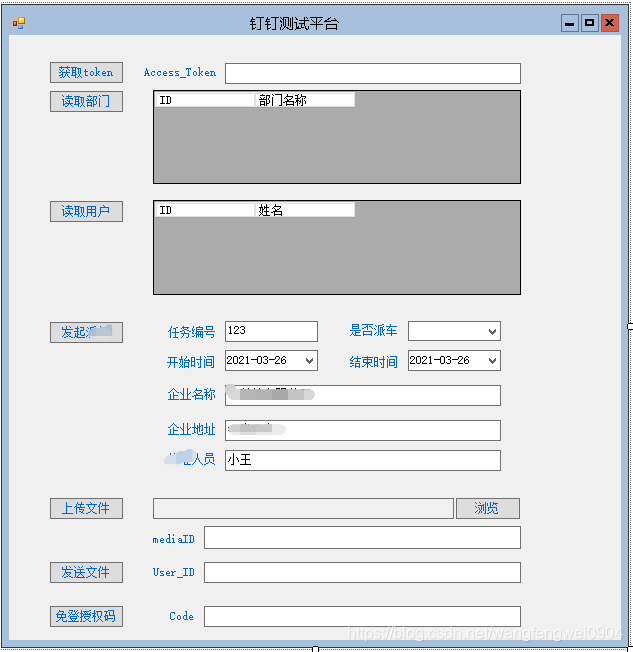Open the 是否派车 dropdown
The width and height of the screenshot is (633, 652).
(x=492, y=331)
